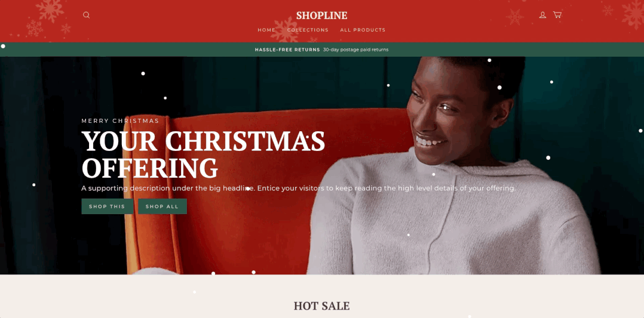
Task: Open the search magnifier icon
Action: 86,15
